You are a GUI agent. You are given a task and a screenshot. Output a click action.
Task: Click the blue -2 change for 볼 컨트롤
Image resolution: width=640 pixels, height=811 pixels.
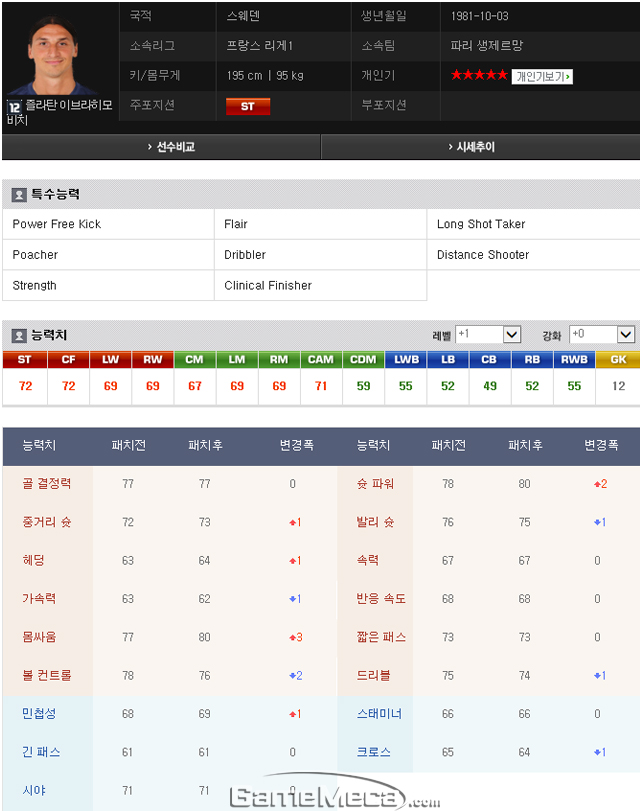[296, 675]
